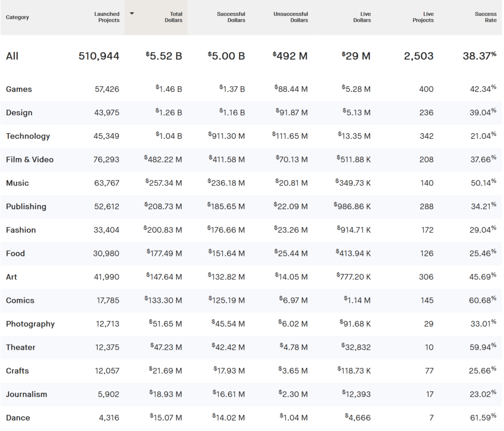The image size is (504, 431).
Task: Sort by Category column header
Action: point(17,17)
